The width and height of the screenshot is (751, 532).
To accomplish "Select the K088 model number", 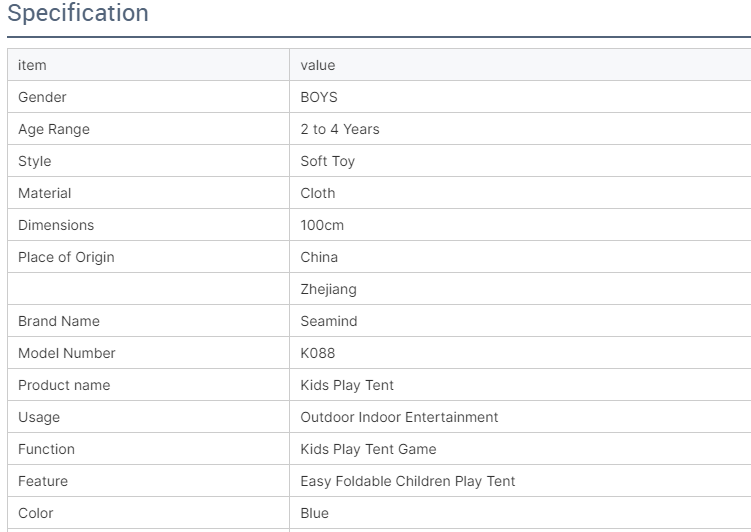I will 318,353.
